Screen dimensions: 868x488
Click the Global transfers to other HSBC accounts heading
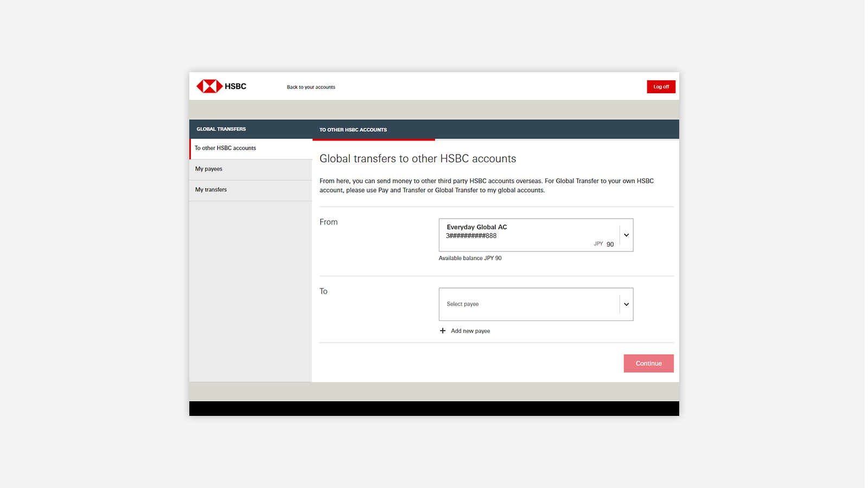[418, 159]
